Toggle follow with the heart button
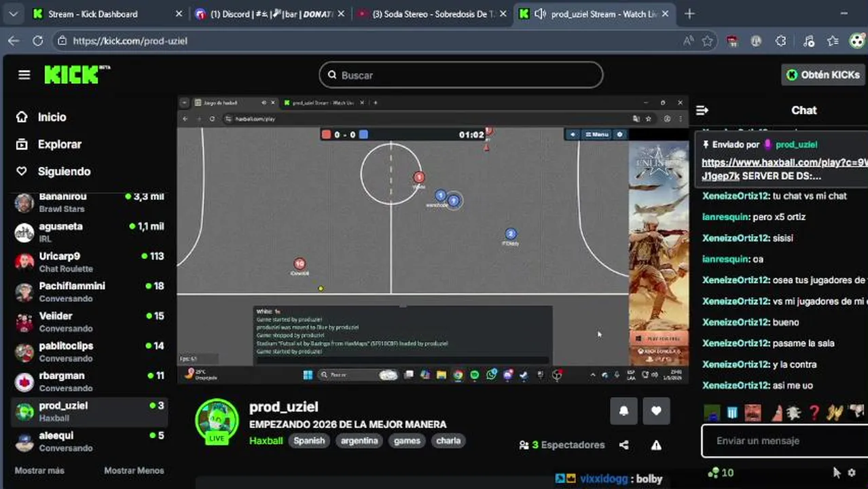This screenshot has height=489, width=868. pyautogui.click(x=656, y=411)
